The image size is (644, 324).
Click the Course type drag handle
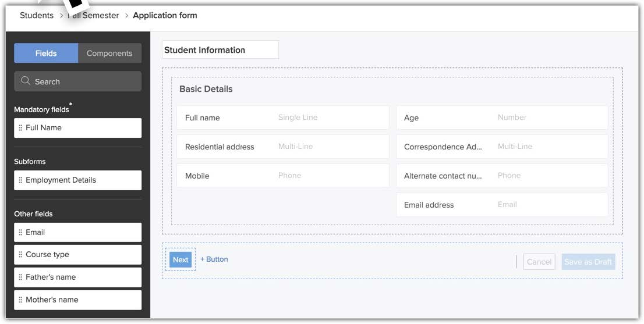point(20,255)
